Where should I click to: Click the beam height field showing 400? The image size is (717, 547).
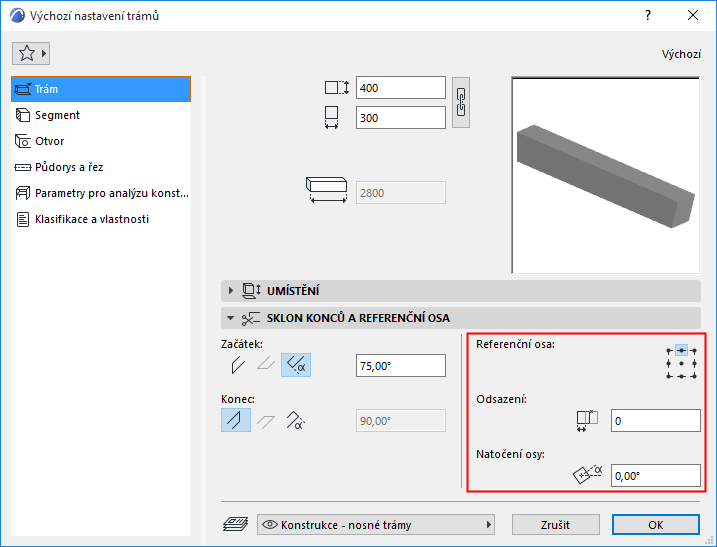(401, 88)
